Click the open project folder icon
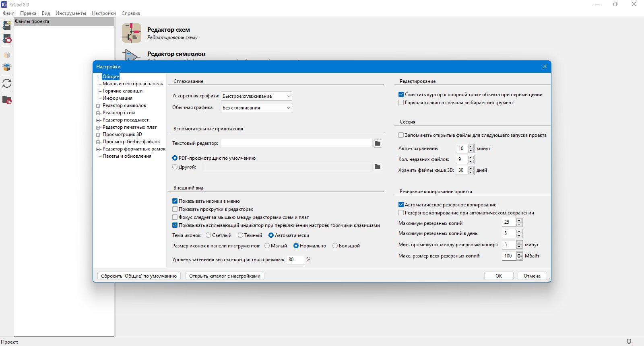 [7, 100]
